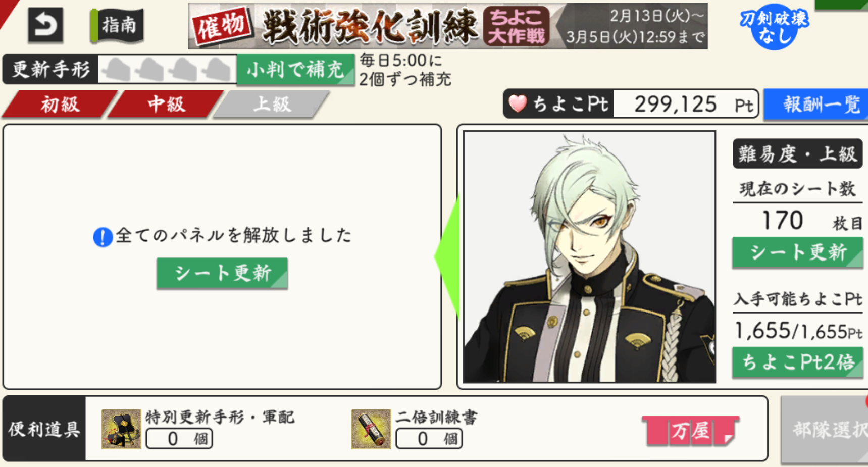This screenshot has height=467, width=868.
Task: Click 小判で補充 refill button
Action: coord(295,69)
